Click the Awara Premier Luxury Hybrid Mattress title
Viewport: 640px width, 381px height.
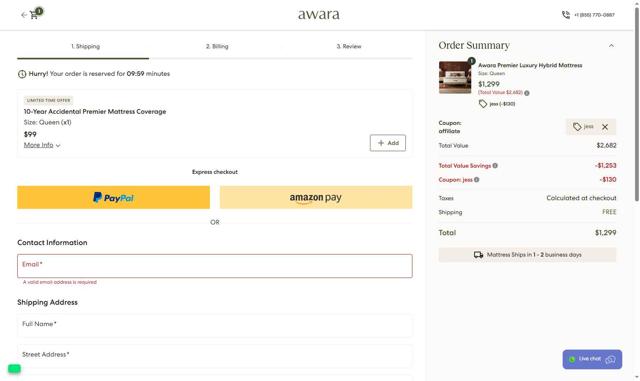[530, 65]
